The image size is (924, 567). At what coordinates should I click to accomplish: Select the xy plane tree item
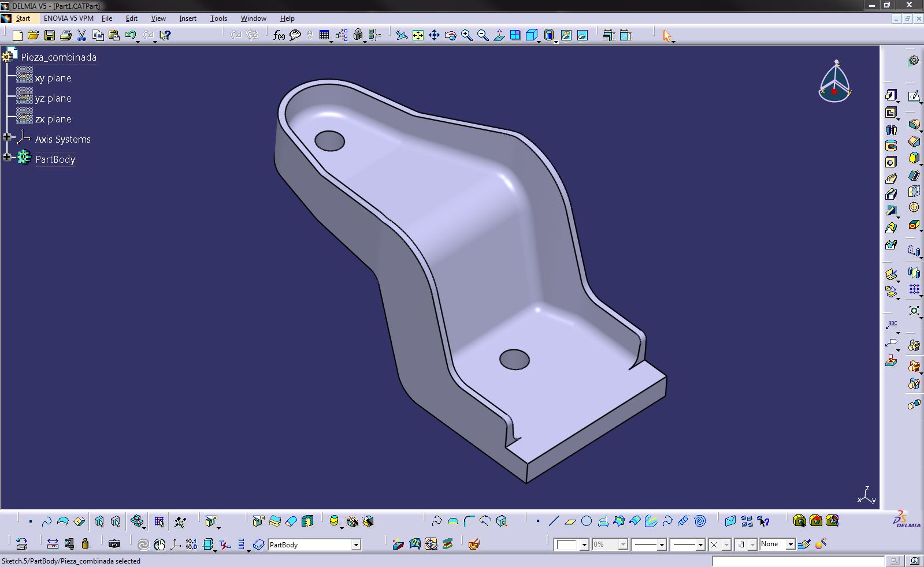click(53, 78)
